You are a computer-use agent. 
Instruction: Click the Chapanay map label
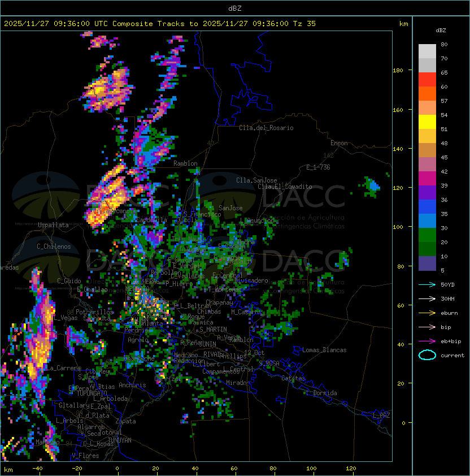pyautogui.click(x=219, y=302)
